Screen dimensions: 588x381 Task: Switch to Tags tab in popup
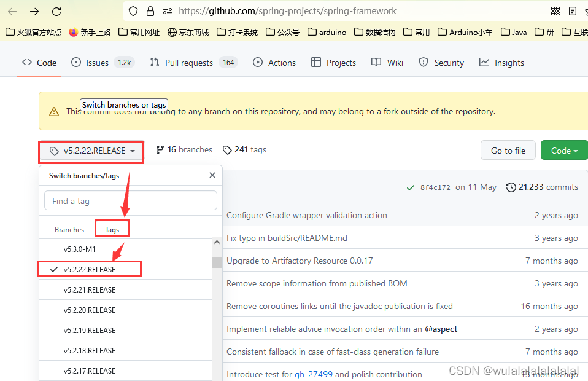(x=112, y=230)
